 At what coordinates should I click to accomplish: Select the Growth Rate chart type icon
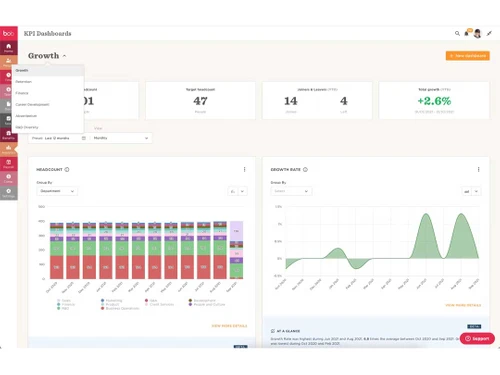point(467,191)
